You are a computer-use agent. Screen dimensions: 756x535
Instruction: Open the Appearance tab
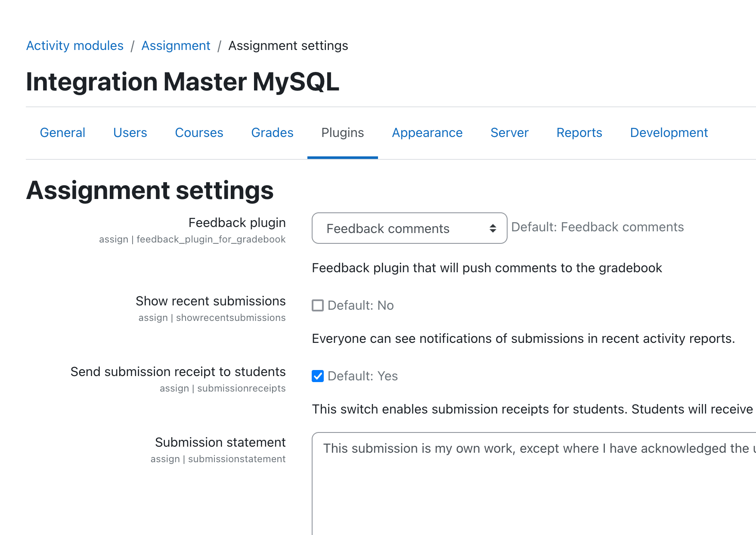coord(427,133)
